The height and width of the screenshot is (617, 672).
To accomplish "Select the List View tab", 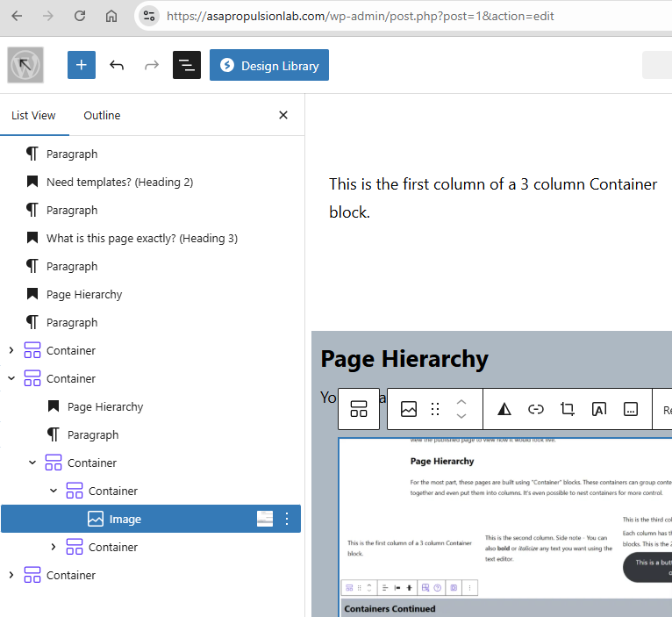I will pyautogui.click(x=33, y=116).
